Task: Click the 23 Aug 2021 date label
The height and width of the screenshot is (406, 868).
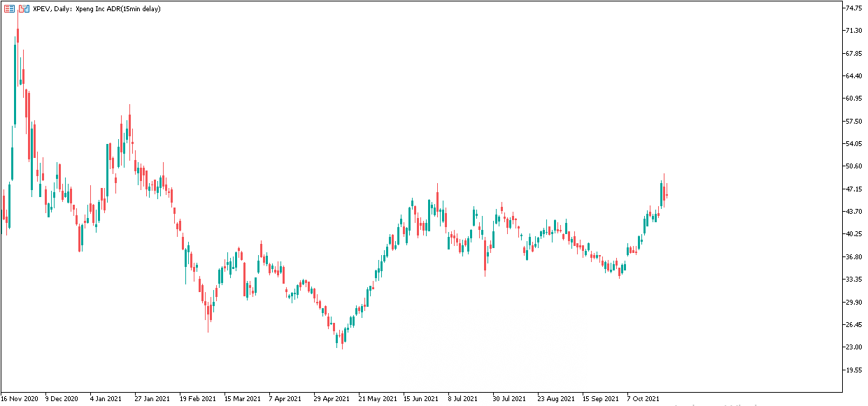Action: pos(556,399)
